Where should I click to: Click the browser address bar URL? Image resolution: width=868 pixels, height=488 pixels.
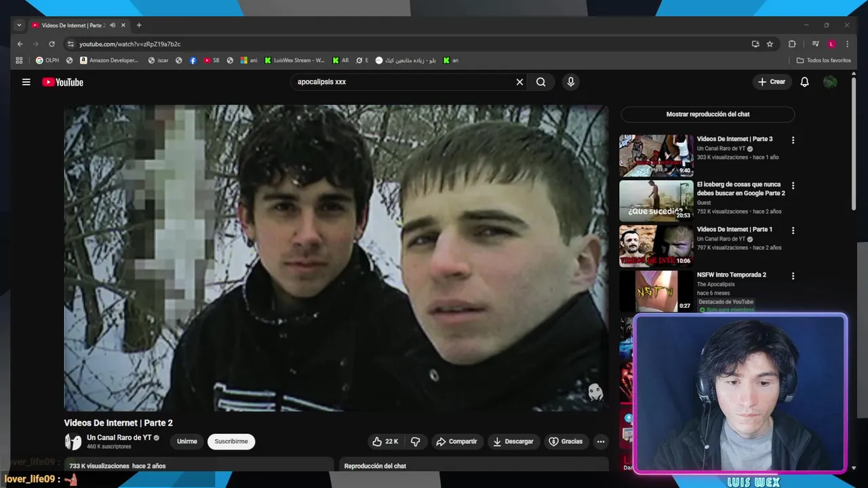[x=130, y=44]
